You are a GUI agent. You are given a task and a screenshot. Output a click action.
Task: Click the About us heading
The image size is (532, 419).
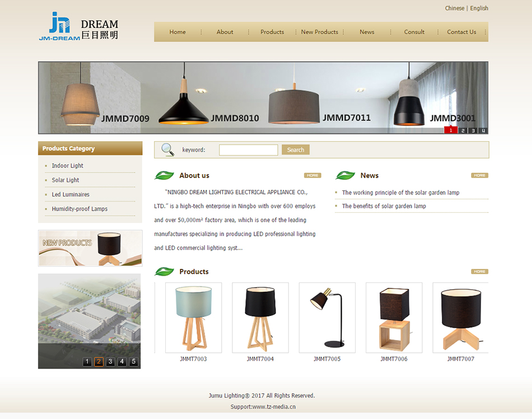coord(194,175)
